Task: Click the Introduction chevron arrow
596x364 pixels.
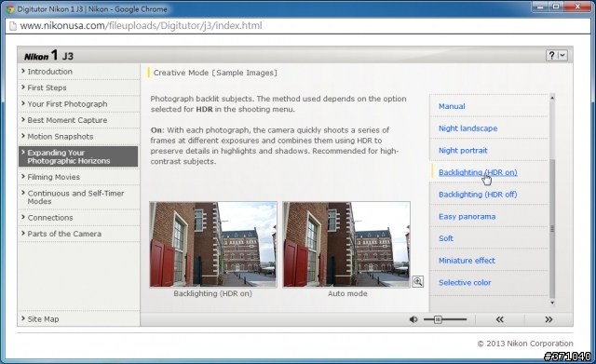Action: pos(23,71)
